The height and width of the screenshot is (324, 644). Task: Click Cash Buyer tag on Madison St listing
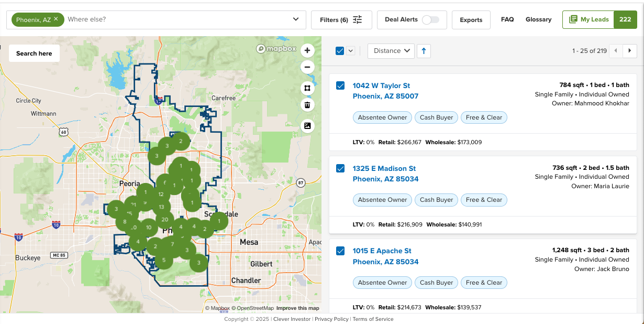click(x=437, y=200)
